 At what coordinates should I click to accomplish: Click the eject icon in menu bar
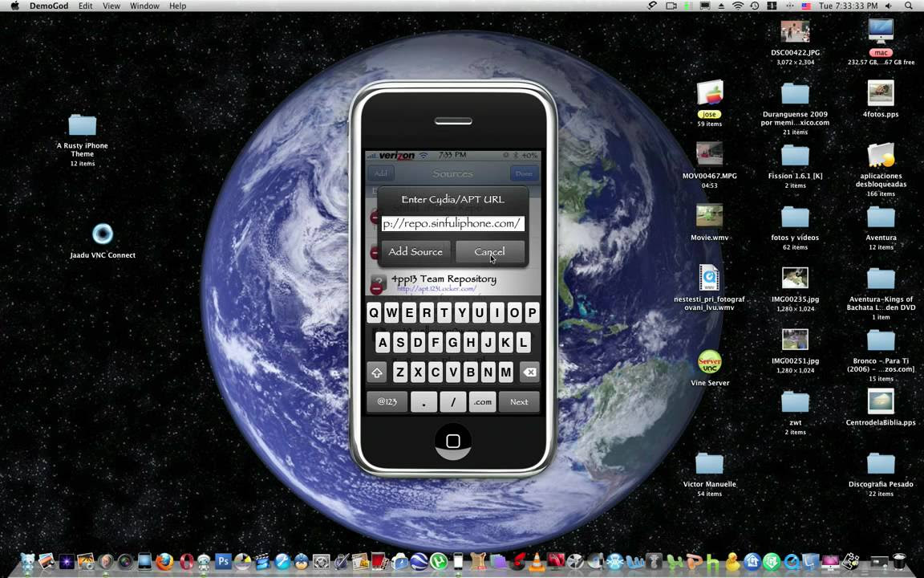721,6
